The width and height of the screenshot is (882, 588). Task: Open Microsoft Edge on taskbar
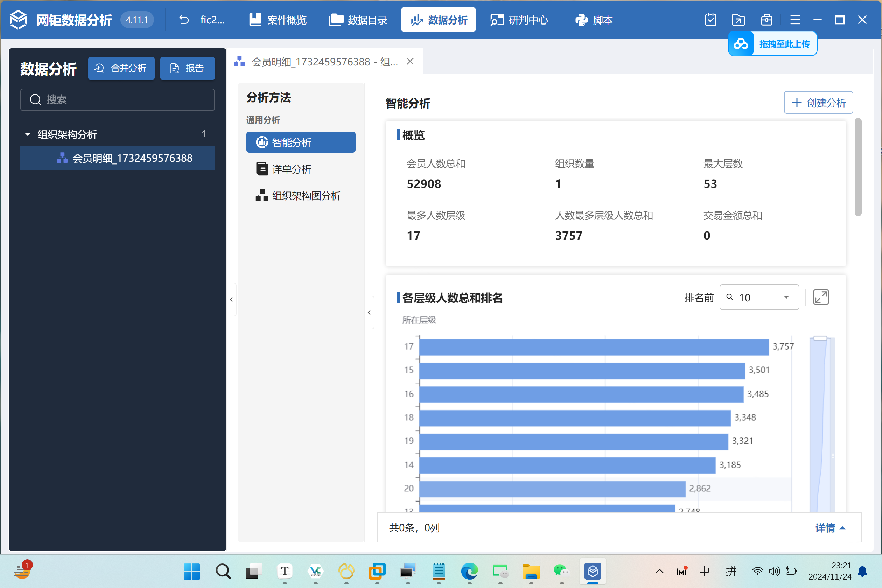(469, 572)
